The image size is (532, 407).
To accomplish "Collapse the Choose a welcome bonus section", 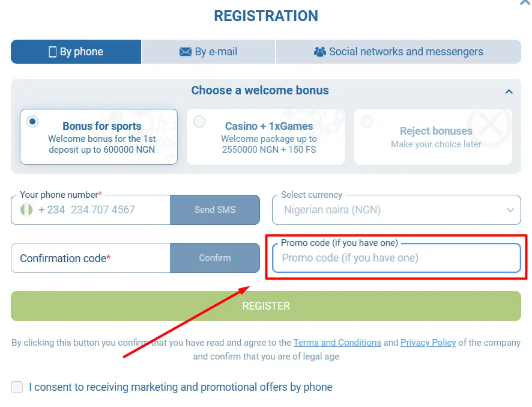I will click(x=509, y=91).
